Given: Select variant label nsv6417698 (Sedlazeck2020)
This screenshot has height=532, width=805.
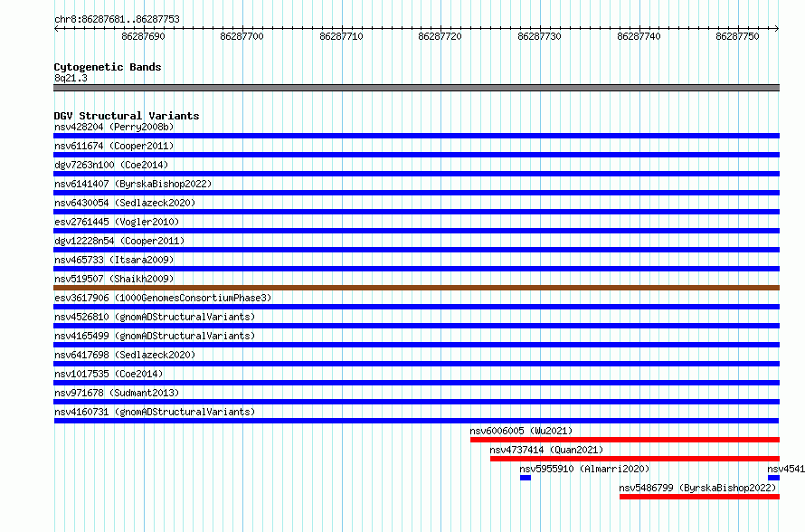Looking at the screenshot, I should click(125, 355).
